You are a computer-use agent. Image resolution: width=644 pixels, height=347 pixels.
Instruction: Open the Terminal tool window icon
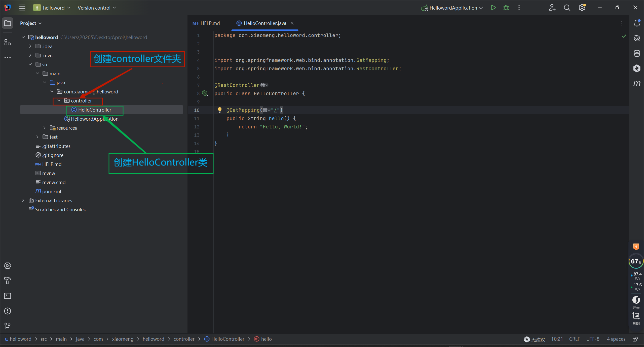click(8, 296)
